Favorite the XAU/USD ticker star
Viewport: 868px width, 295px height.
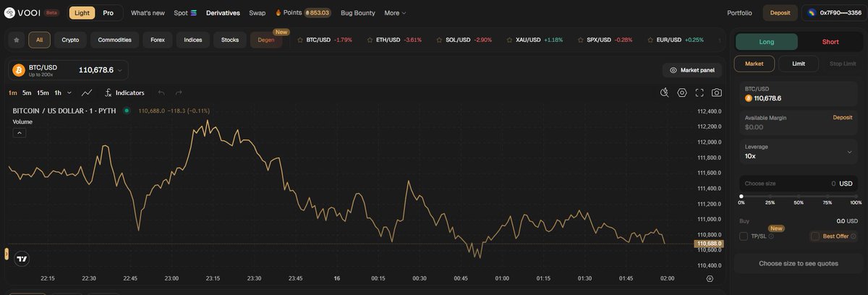pyautogui.click(x=509, y=40)
